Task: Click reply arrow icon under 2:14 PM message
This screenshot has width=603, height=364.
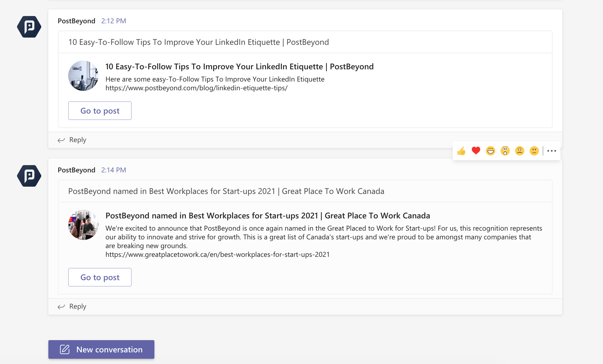Action: click(61, 307)
